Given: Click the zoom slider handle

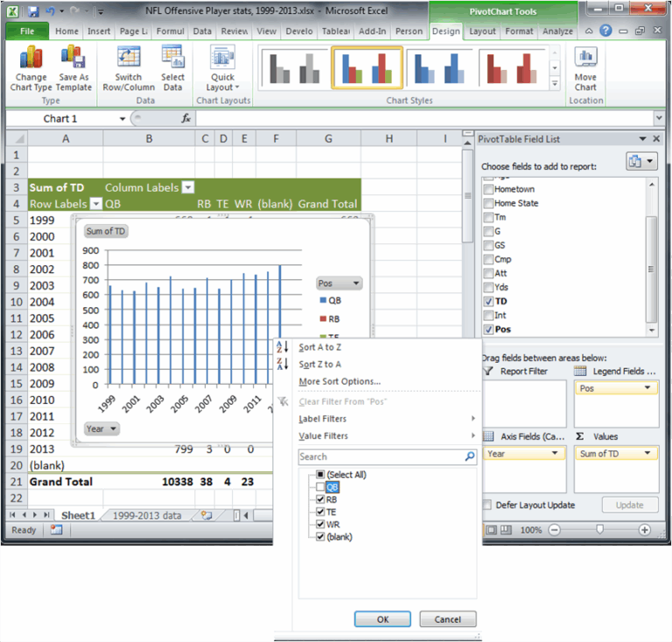Looking at the screenshot, I should 599,530.
